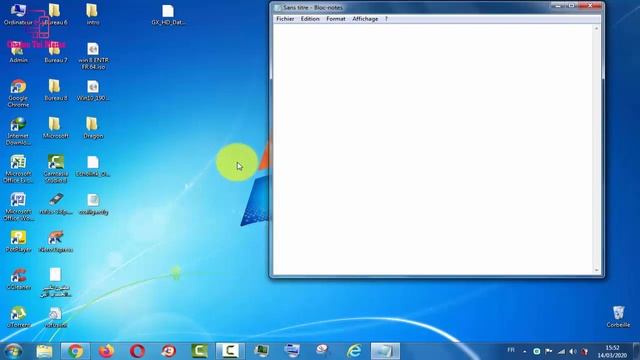The width and height of the screenshot is (640, 360).
Task: Select the Dragon folder icon
Action: [93, 128]
